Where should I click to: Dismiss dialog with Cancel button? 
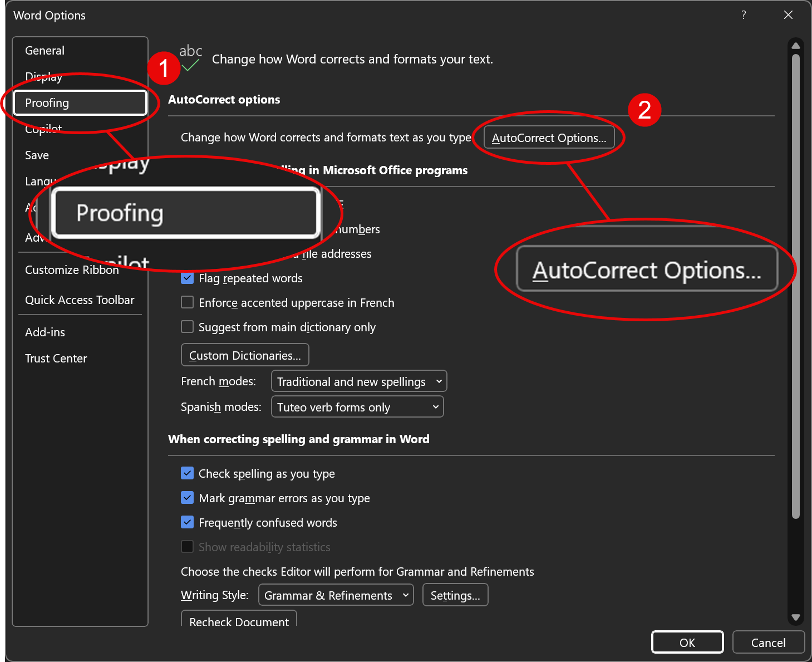tap(768, 643)
